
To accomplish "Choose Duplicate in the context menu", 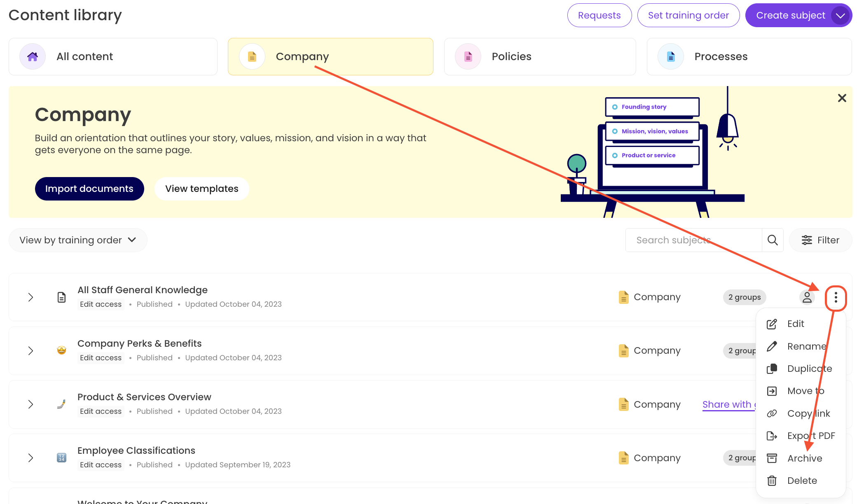I will (809, 369).
